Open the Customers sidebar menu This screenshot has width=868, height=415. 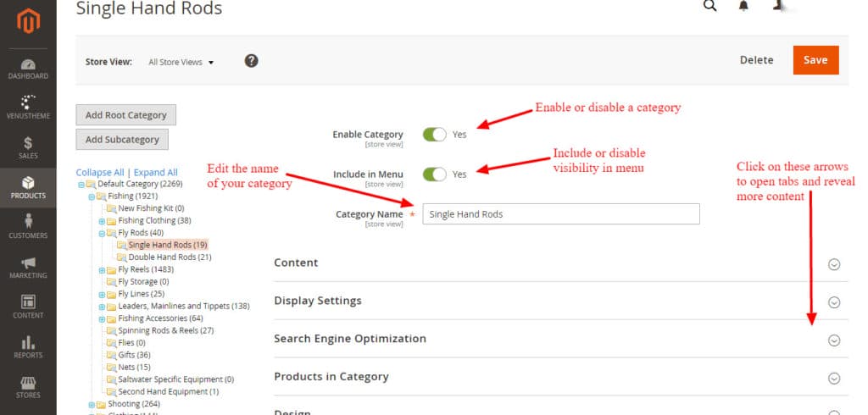click(x=28, y=228)
